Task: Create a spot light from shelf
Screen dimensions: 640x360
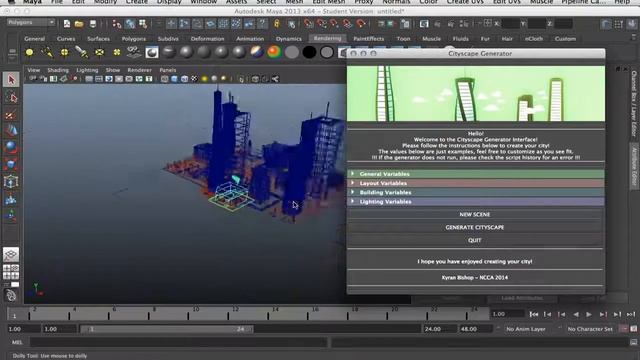Action: pos(82,52)
